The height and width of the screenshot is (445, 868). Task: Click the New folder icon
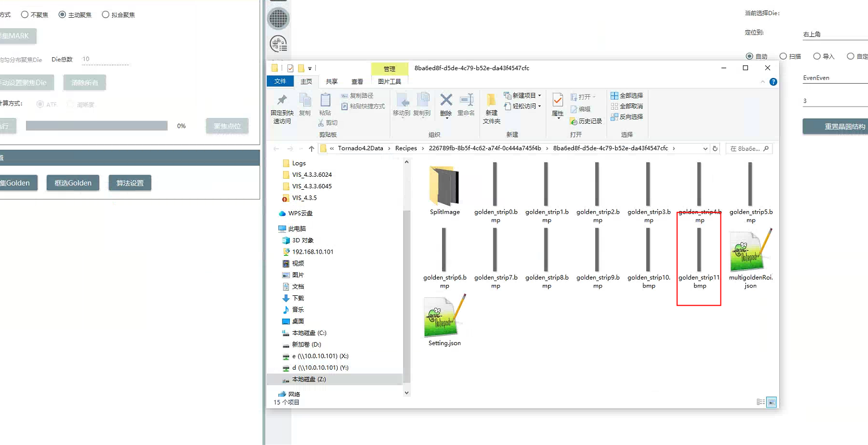491,100
